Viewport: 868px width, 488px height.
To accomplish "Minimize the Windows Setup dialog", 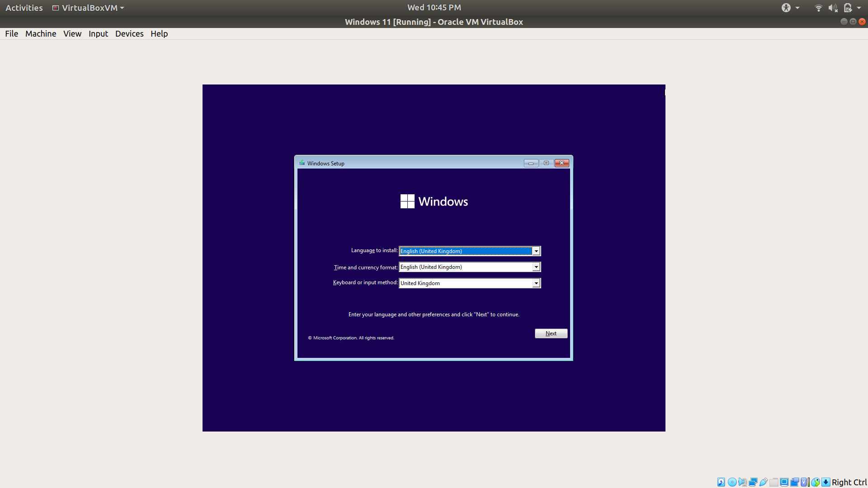I will click(531, 163).
